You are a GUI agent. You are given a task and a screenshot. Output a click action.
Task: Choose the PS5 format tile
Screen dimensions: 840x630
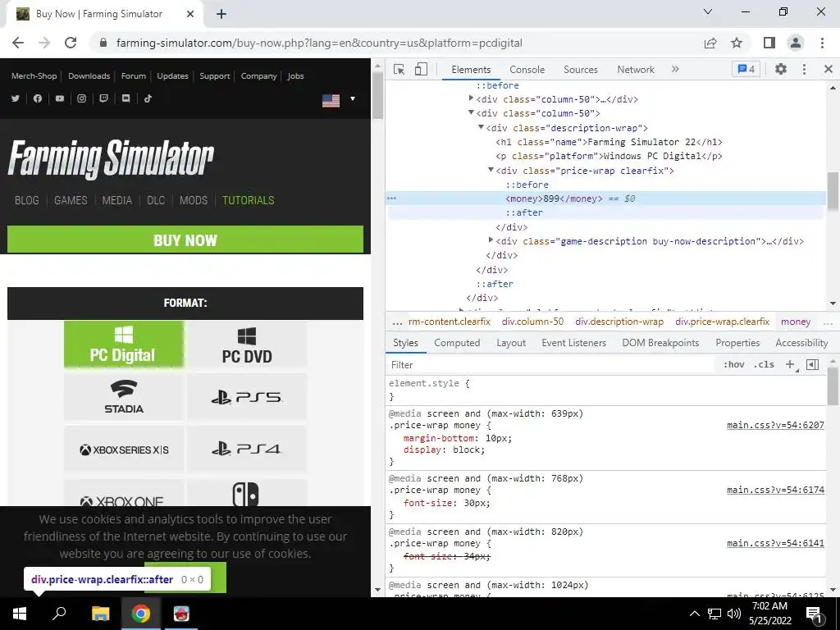(x=247, y=396)
